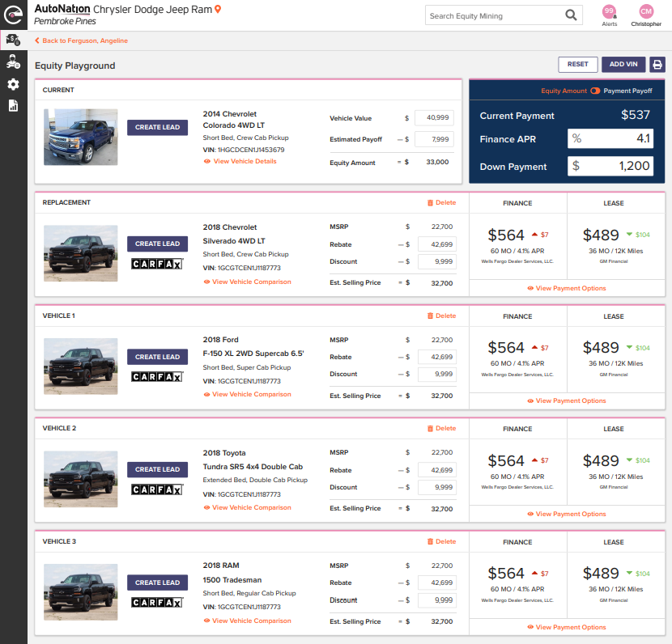Open the equity mining sidebar icon
The height and width of the screenshot is (644, 672).
(13, 40)
